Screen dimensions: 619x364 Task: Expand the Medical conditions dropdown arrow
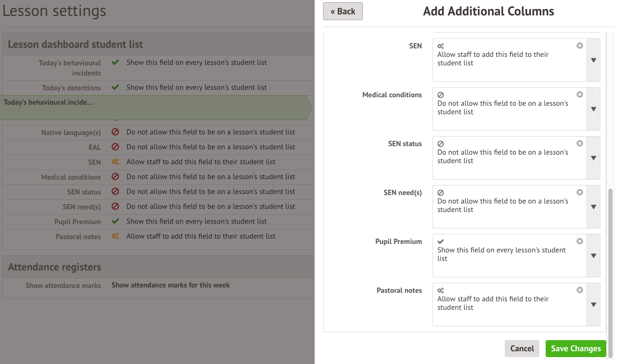coord(593,109)
